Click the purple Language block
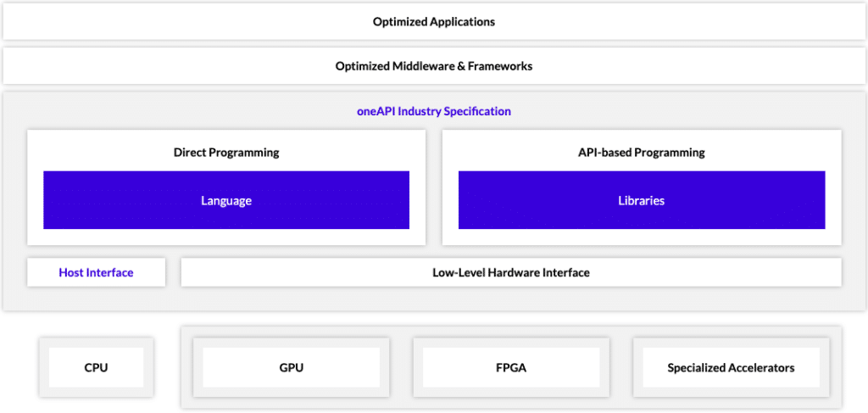Screen dimensions: 868x413 226,200
